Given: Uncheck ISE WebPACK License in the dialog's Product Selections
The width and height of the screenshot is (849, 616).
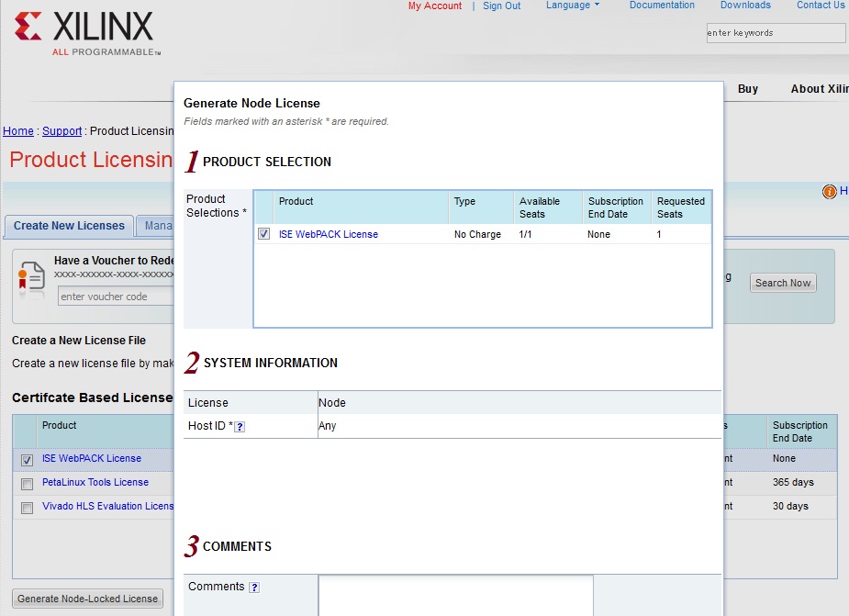Looking at the screenshot, I should pyautogui.click(x=263, y=234).
